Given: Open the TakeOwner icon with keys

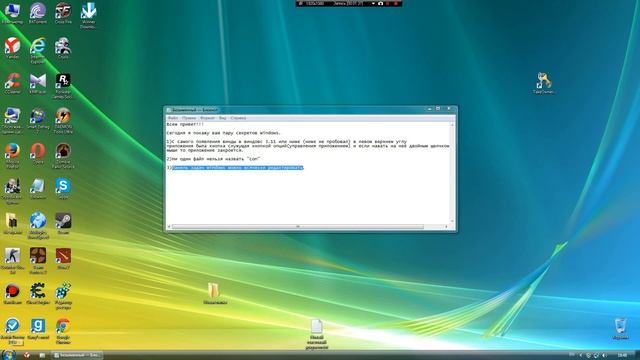Looking at the screenshot, I should (x=544, y=83).
